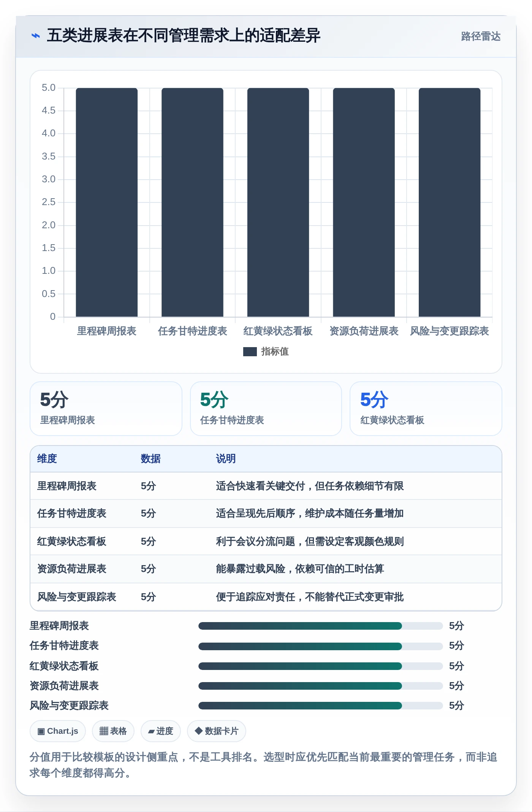Click the 风险与变更跟踪表 bar in the chart
Image resolution: width=532 pixels, height=812 pixels.
click(x=450, y=202)
